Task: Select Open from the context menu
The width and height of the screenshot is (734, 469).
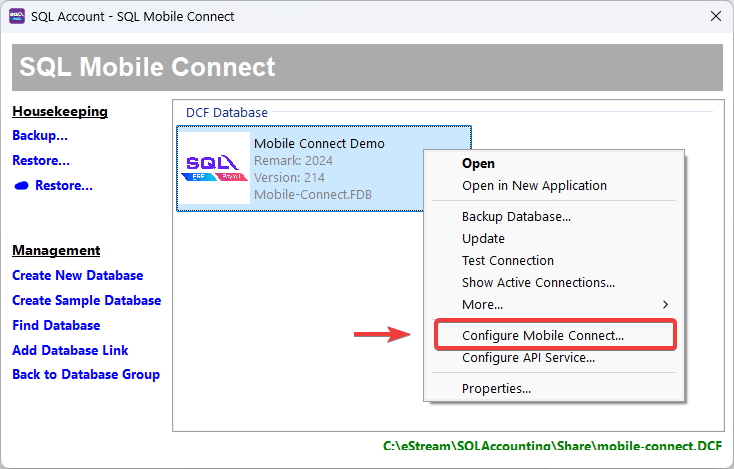Action: [478, 163]
